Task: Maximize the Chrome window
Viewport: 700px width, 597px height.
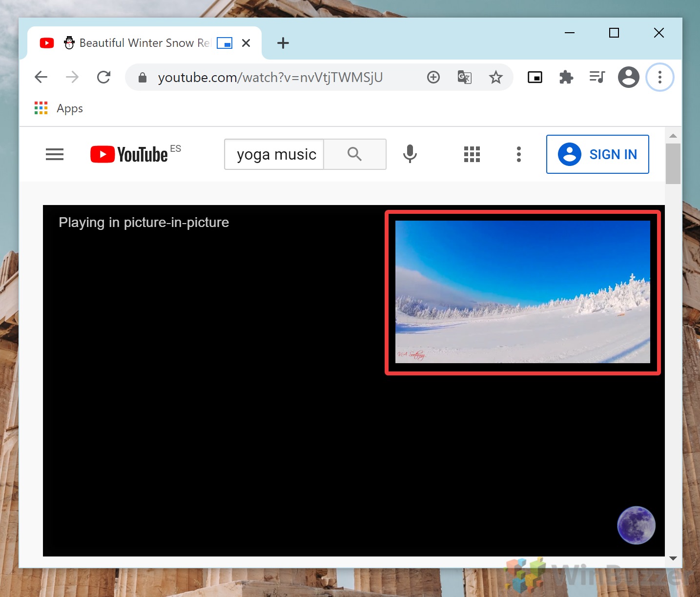Action: pos(614,33)
